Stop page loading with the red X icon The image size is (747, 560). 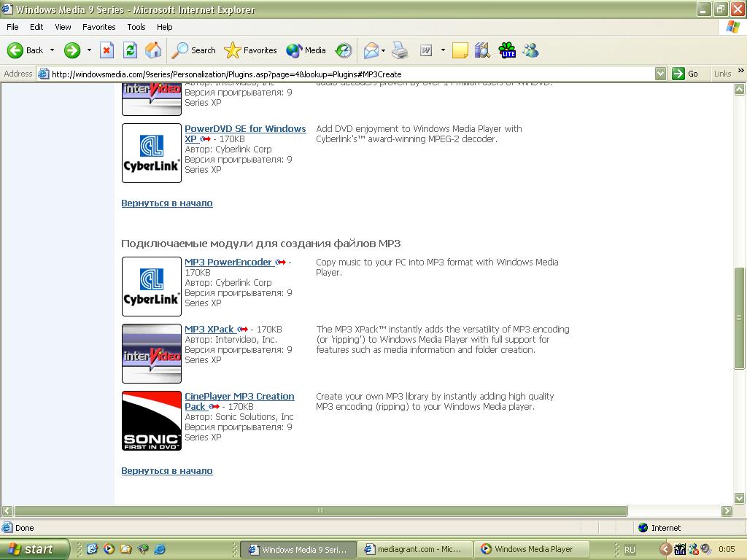tap(107, 50)
